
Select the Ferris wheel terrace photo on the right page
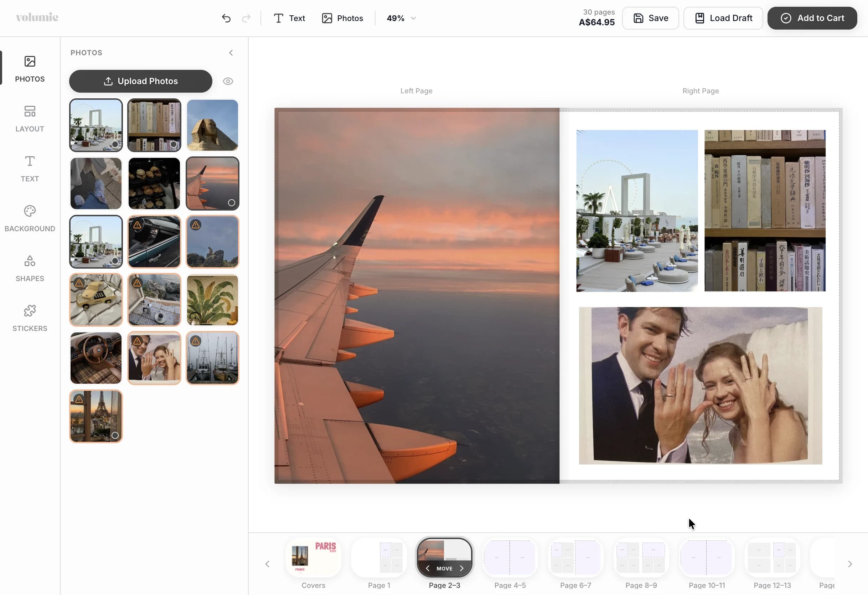[637, 211]
